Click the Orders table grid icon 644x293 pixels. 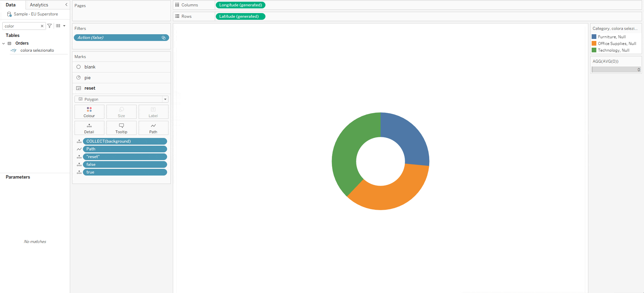[9, 43]
